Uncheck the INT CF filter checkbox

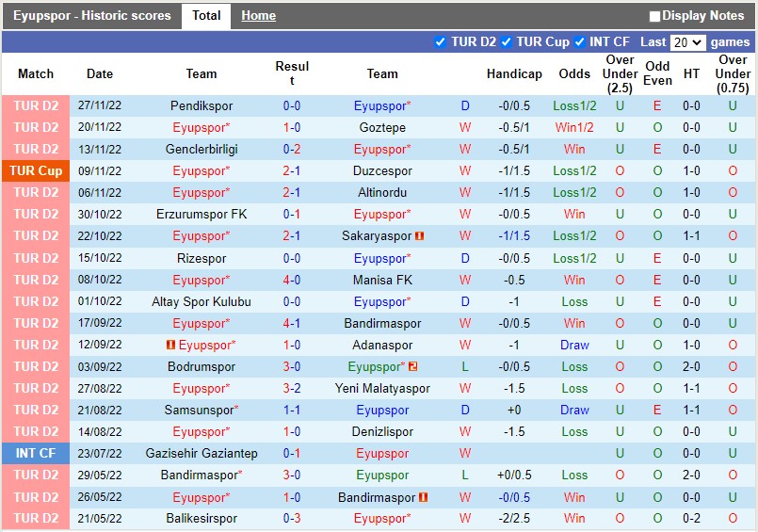[x=579, y=42]
